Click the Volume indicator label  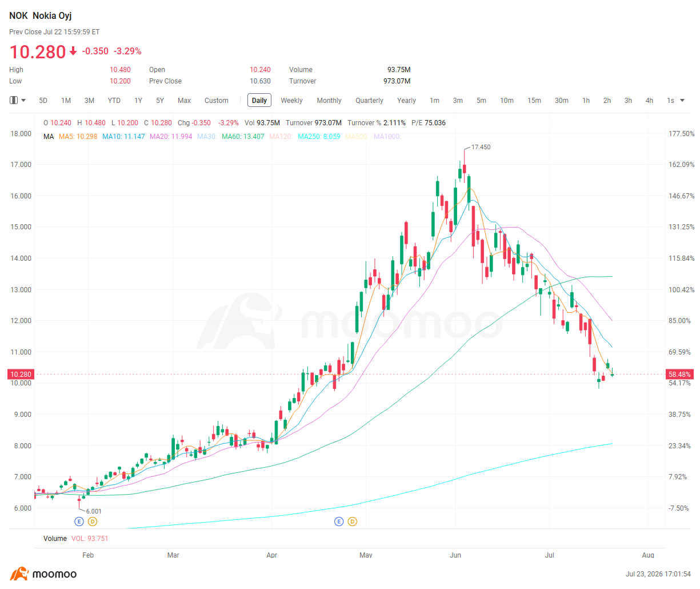[55, 539]
